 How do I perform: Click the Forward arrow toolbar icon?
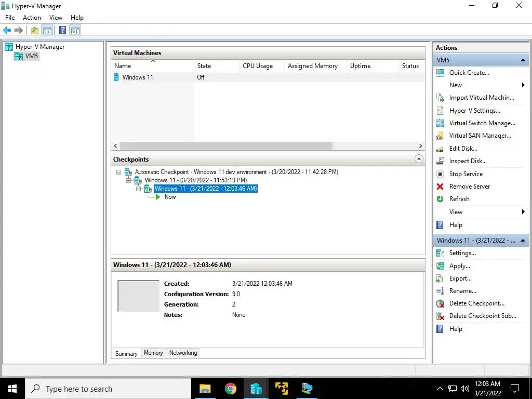(x=19, y=31)
